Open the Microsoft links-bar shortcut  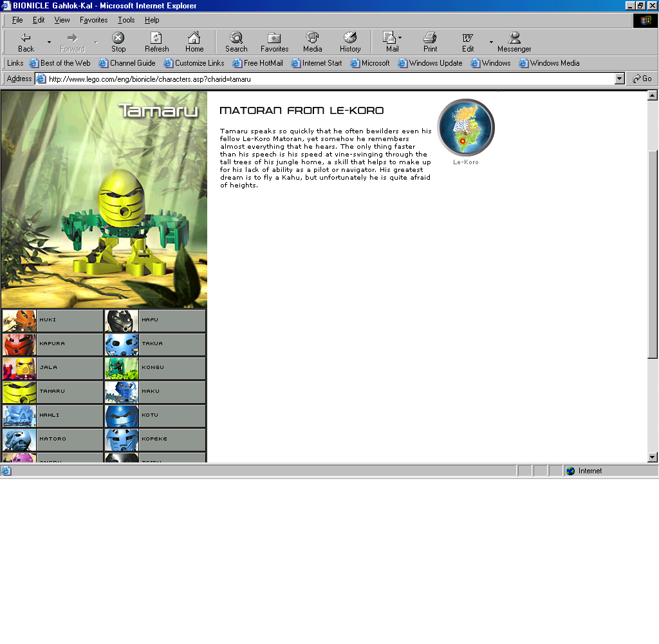(x=370, y=63)
